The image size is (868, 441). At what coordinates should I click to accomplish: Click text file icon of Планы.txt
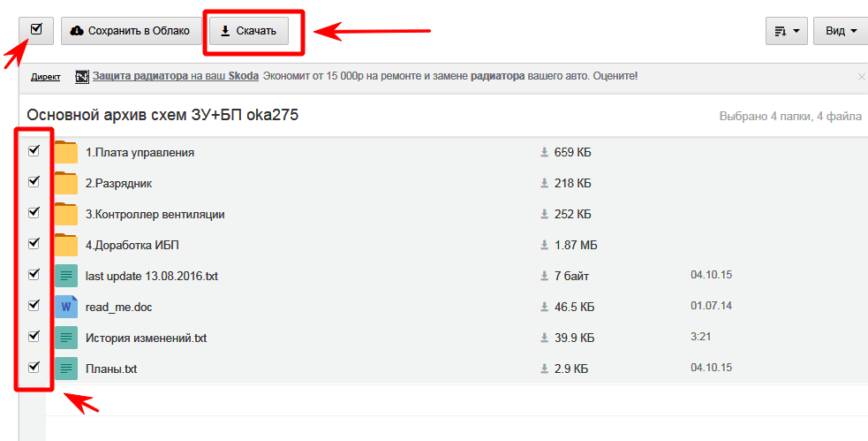pyautogui.click(x=65, y=369)
